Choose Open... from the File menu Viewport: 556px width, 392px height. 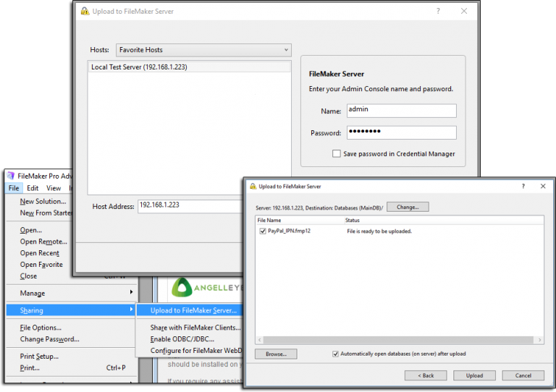pyautogui.click(x=31, y=230)
